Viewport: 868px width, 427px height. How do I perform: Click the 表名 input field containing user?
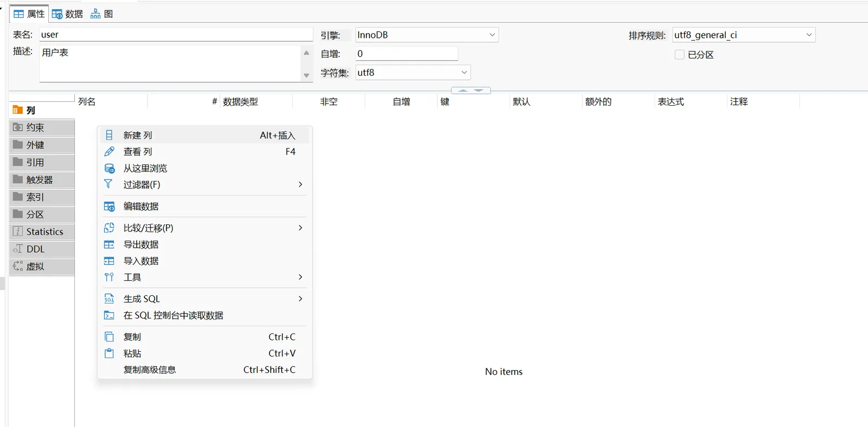[x=176, y=35]
